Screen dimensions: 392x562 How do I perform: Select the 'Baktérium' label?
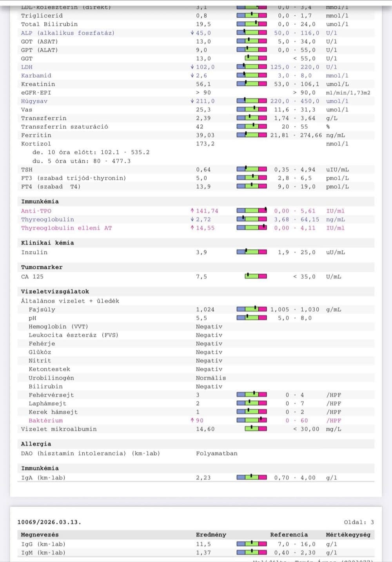tap(45, 420)
